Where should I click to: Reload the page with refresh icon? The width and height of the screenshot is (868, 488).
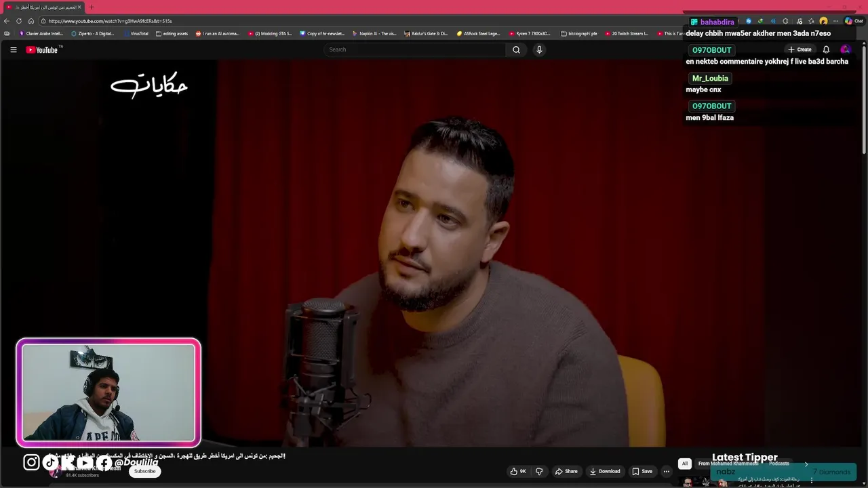pos(19,21)
